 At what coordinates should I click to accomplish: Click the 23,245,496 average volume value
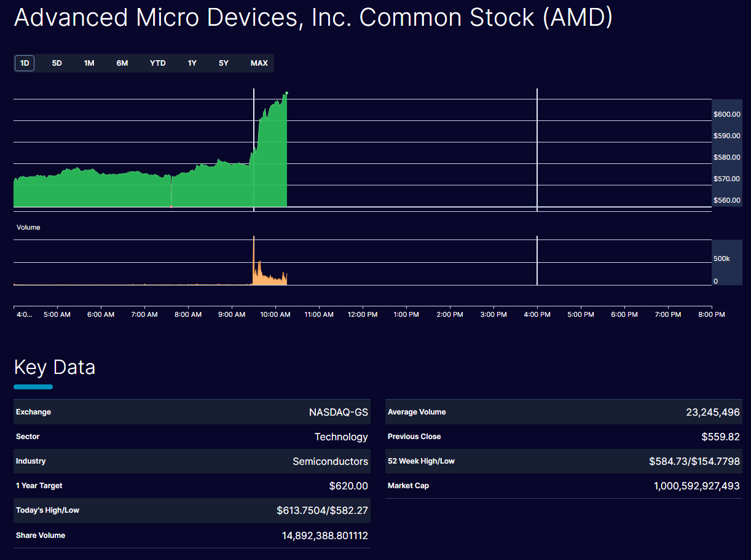(x=713, y=413)
